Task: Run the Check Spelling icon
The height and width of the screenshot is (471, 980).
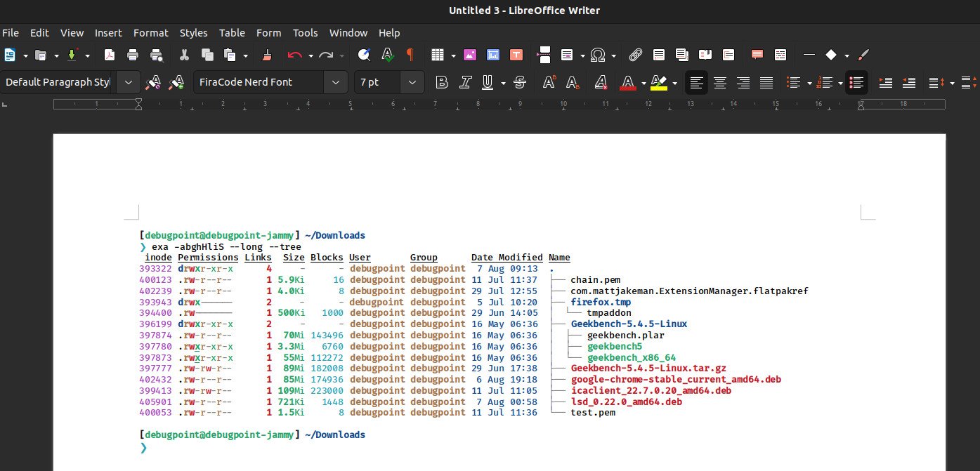Action: coord(387,55)
